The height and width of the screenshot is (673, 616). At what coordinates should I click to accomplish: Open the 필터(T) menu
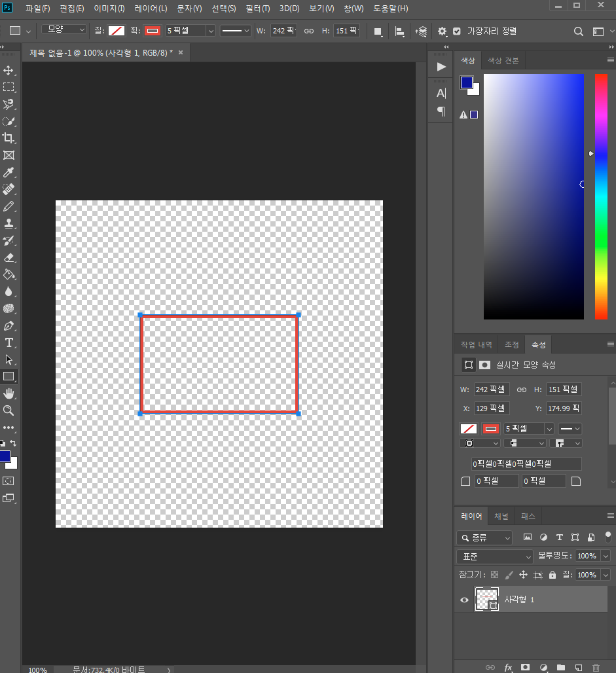point(257,9)
